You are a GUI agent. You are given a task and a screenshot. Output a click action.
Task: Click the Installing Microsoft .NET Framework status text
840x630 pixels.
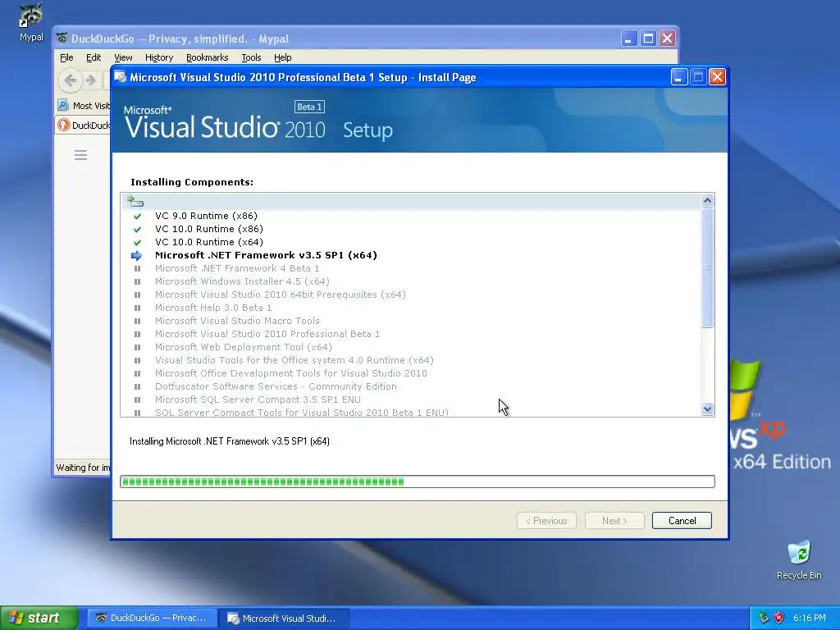point(230,441)
